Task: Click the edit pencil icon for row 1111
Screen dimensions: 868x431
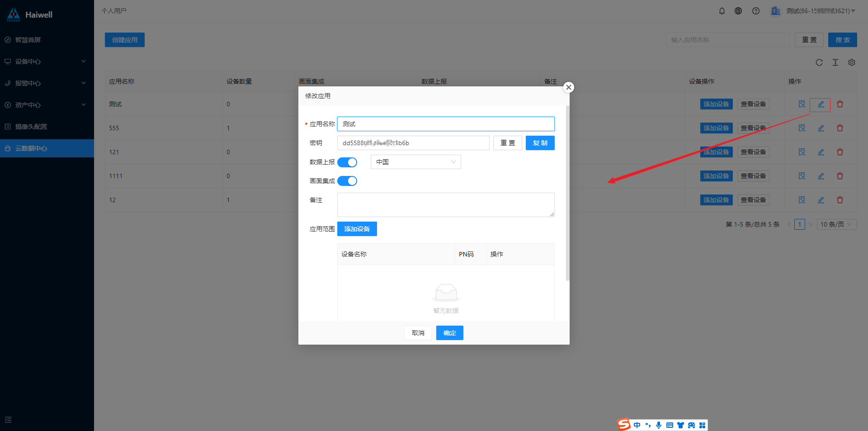Action: coord(821,176)
